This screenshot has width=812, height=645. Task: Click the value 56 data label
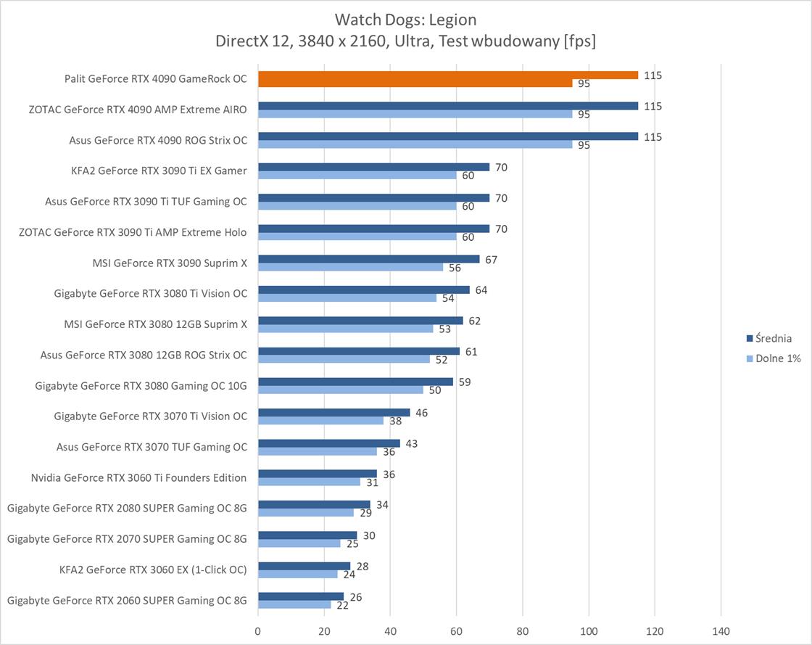coord(455,268)
